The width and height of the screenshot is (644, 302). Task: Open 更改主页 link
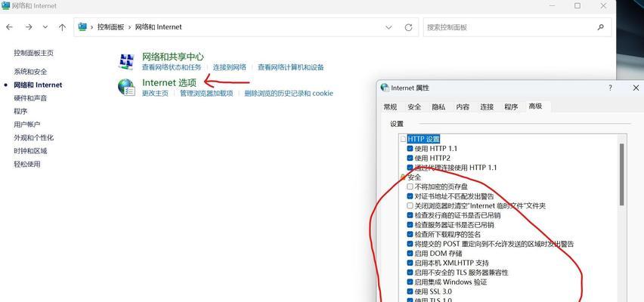point(155,93)
